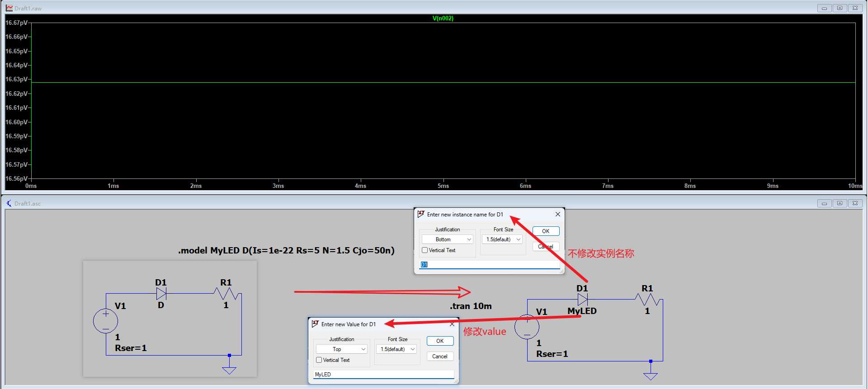
Task: Click OK in instance name dialog
Action: click(x=546, y=231)
